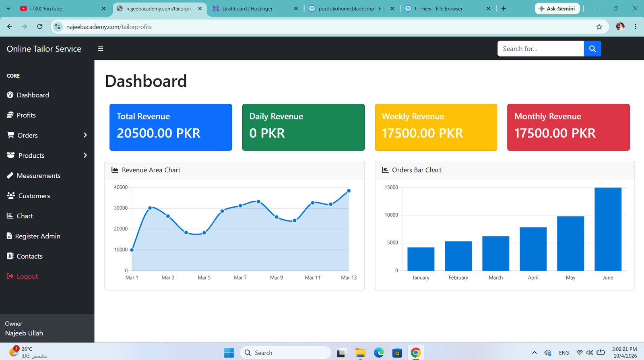Click the Windows taskbar Search box
The width and height of the screenshot is (644, 360).
[286, 353]
